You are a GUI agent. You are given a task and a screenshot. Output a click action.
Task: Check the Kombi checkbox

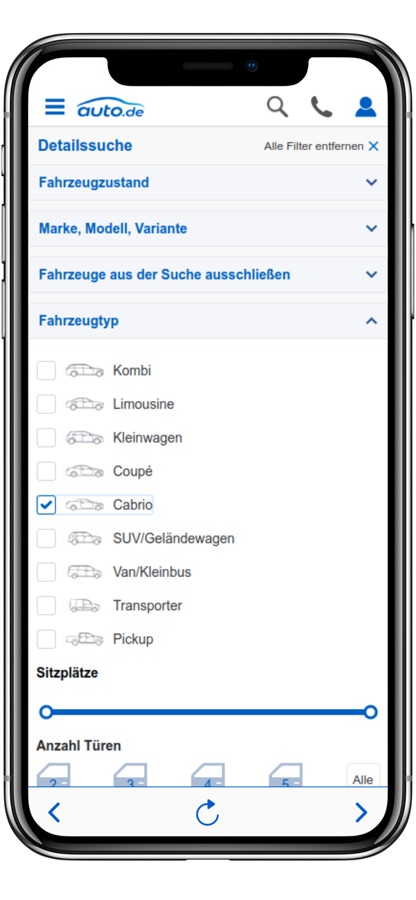tap(46, 371)
